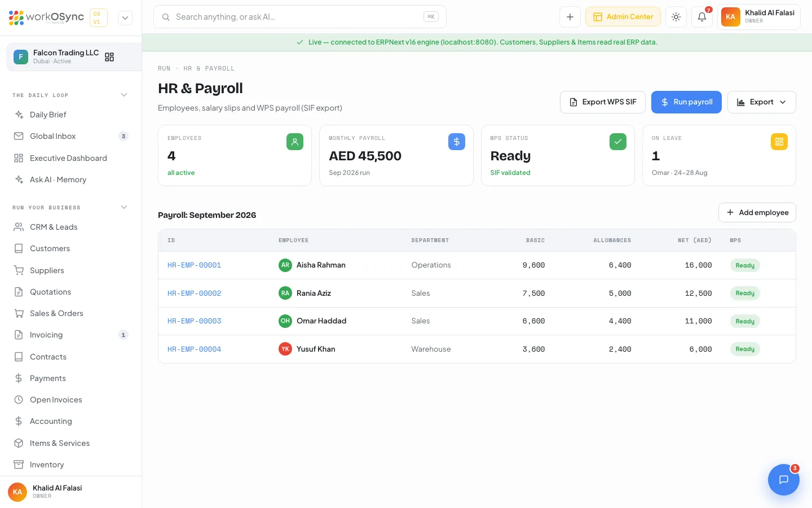Click the Falcon Trading LLC company grid icon
812x508 pixels.
pyautogui.click(x=109, y=57)
